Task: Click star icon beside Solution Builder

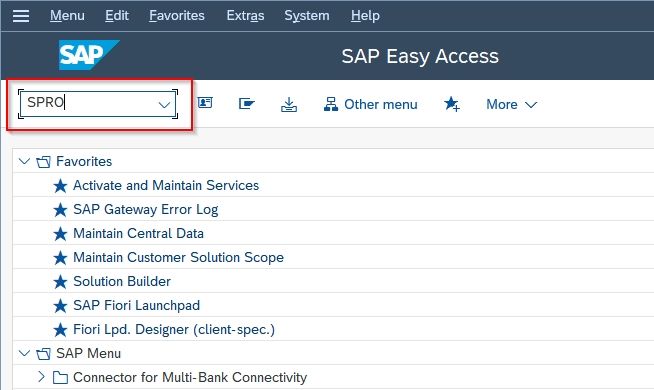Action: (x=60, y=282)
